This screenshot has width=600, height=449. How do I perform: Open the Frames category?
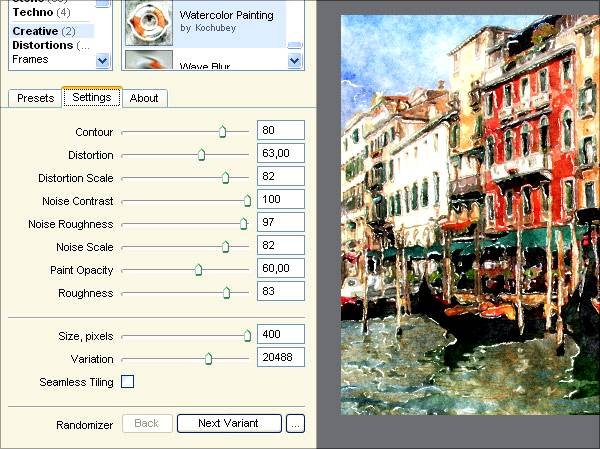pyautogui.click(x=30, y=59)
